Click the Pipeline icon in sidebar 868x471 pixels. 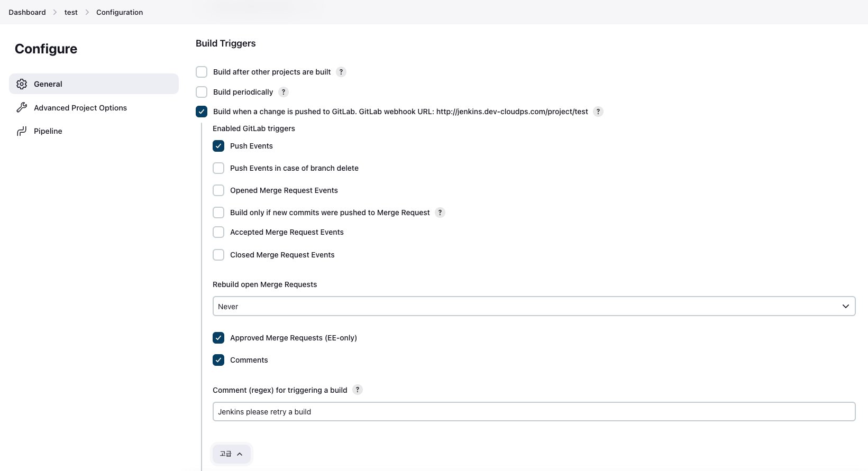pos(22,131)
